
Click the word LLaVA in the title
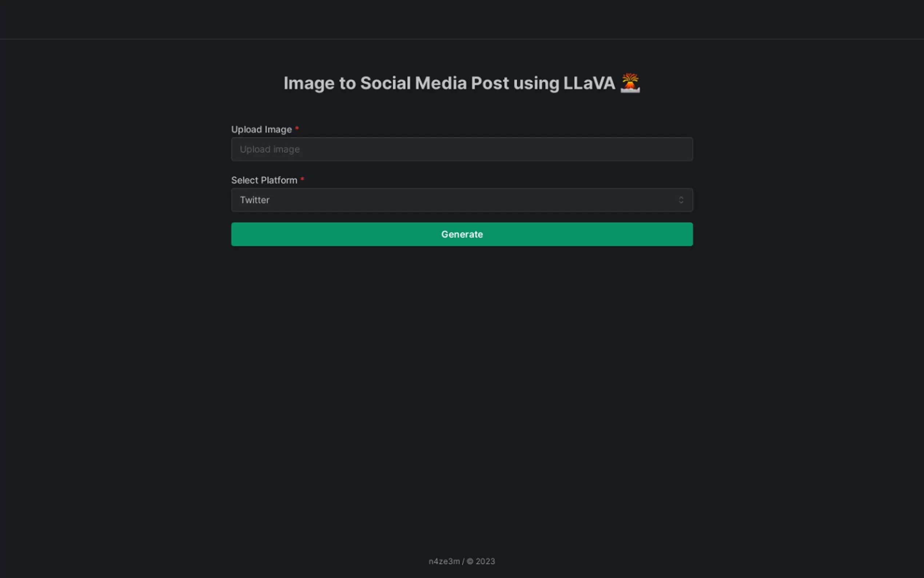pos(589,83)
